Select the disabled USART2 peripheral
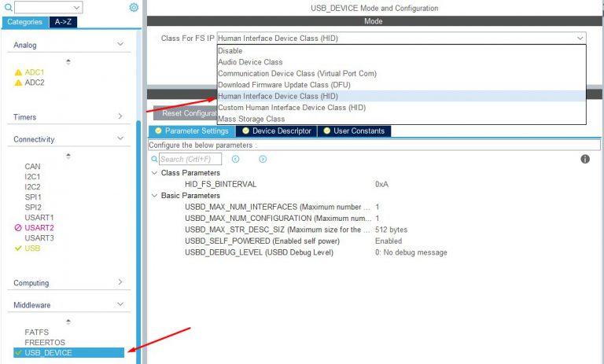Viewport: 604px width, 364px height. pyautogui.click(x=39, y=228)
